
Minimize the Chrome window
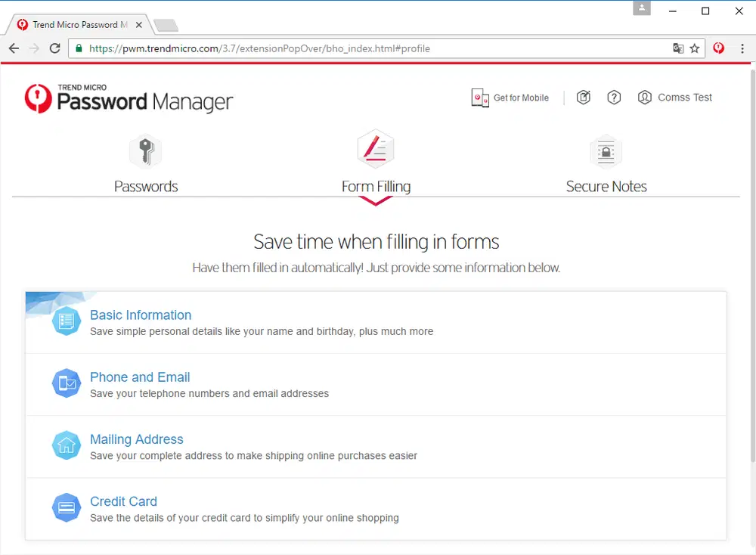click(673, 11)
